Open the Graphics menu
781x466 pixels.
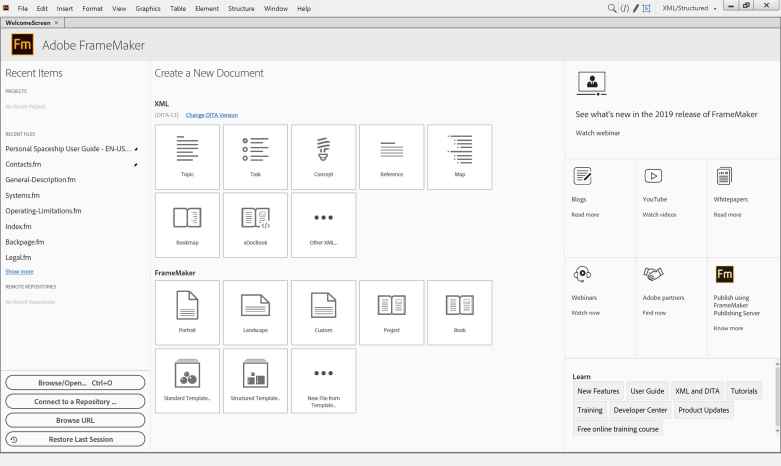pyautogui.click(x=148, y=8)
